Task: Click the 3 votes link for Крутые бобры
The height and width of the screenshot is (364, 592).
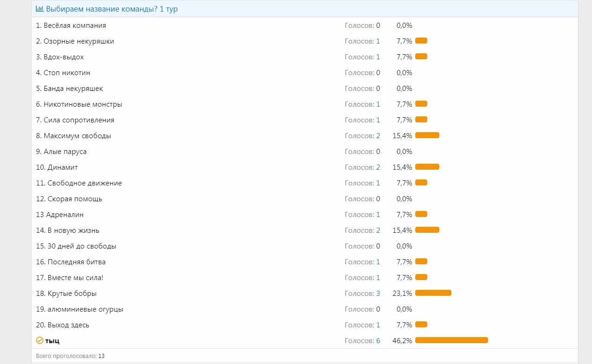Action: [x=378, y=294]
